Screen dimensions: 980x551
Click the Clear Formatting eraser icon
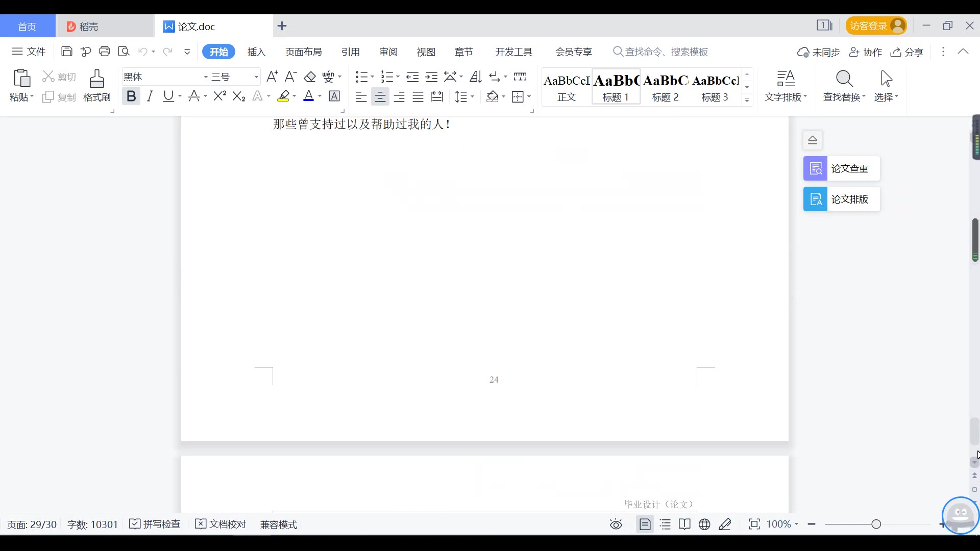310,77
